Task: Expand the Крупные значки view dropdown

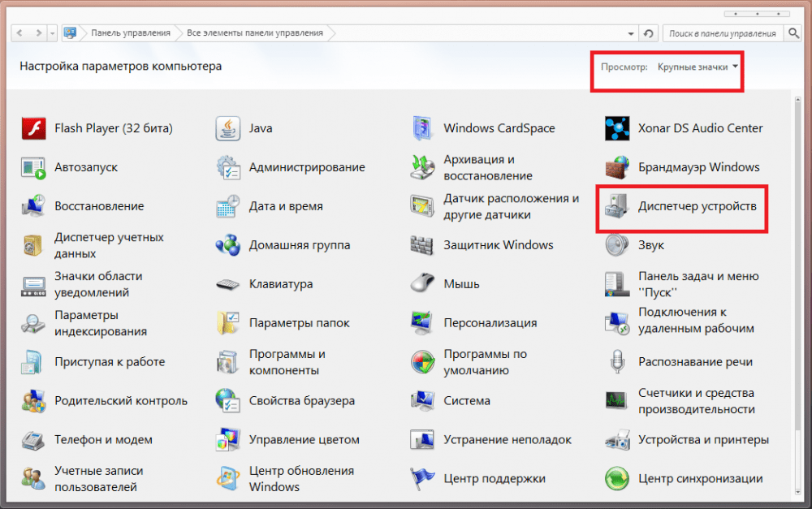Action: pos(698,67)
